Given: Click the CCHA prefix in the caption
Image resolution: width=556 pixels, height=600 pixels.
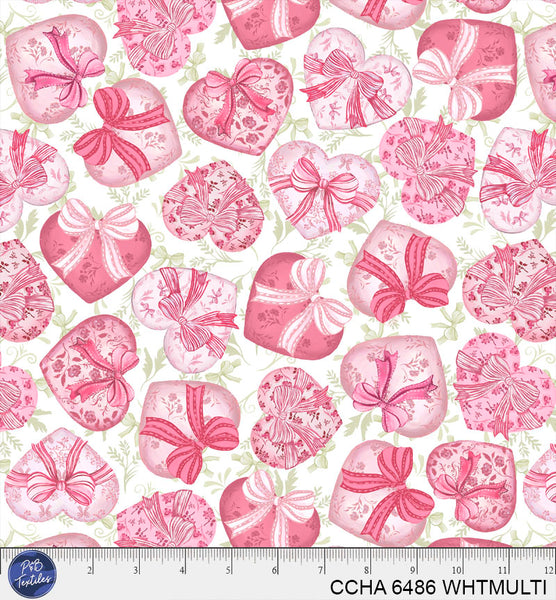Looking at the screenshot, I should pyautogui.click(x=355, y=587).
